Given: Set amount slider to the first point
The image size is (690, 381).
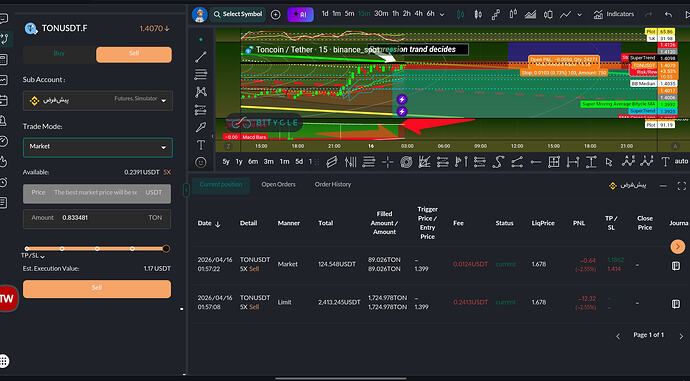Looking at the screenshot, I should tap(27, 249).
